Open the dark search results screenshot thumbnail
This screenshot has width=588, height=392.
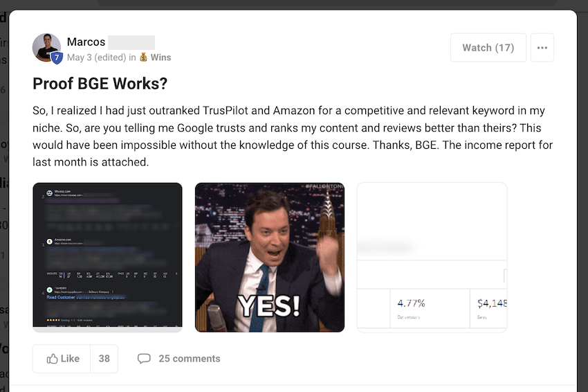108,257
